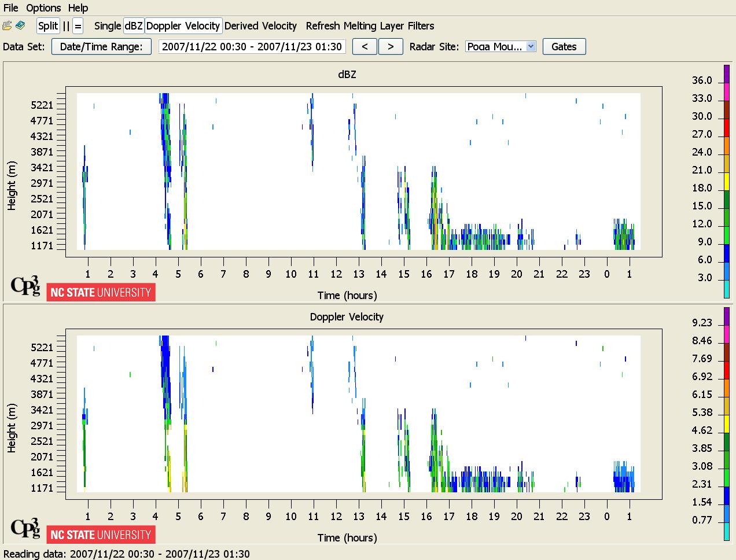Toggle the horizontal split (=) button

pos(78,26)
